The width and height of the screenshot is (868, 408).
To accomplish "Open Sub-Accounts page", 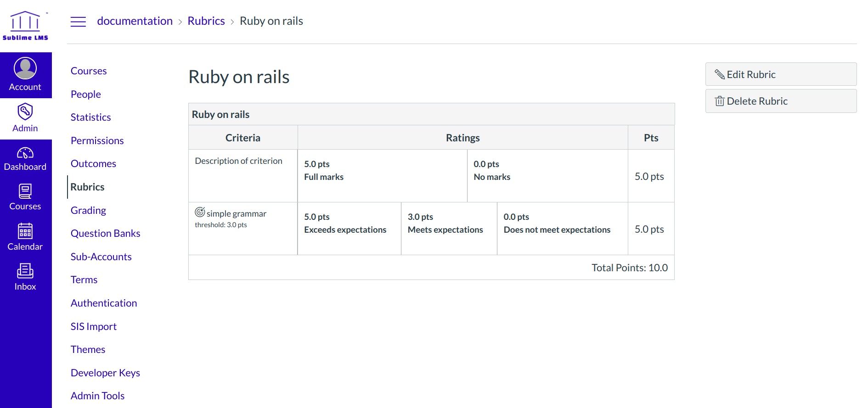I will pos(101,257).
